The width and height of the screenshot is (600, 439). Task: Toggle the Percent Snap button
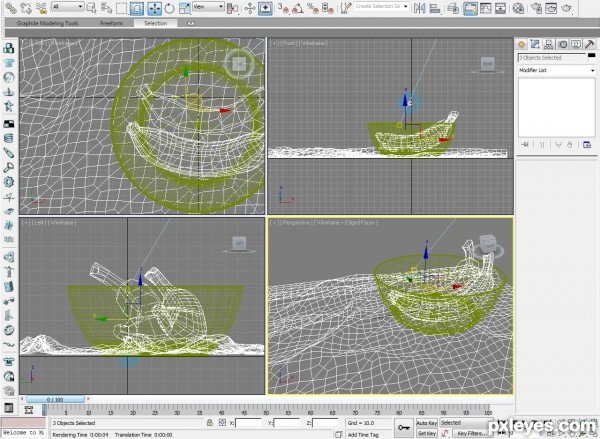(x=313, y=8)
